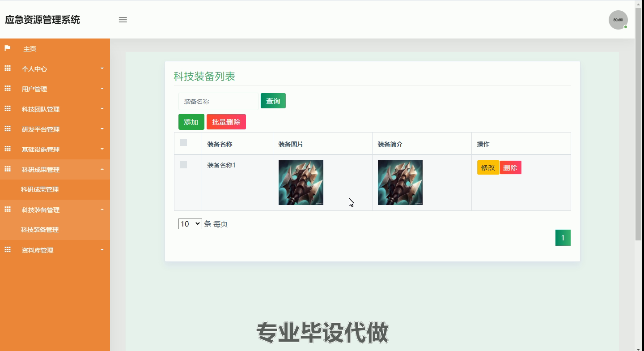This screenshot has height=351, width=644.
Task: Tick the checkbox for 装备名称1 row
Action: 183,165
